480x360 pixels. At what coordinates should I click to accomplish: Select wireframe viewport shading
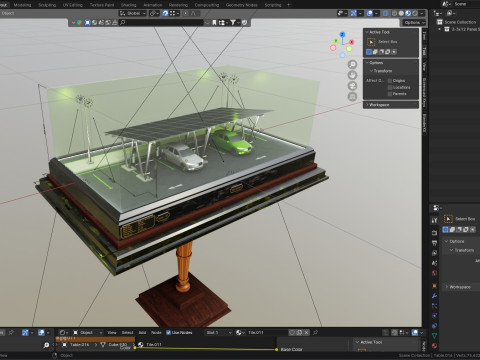coord(394,13)
